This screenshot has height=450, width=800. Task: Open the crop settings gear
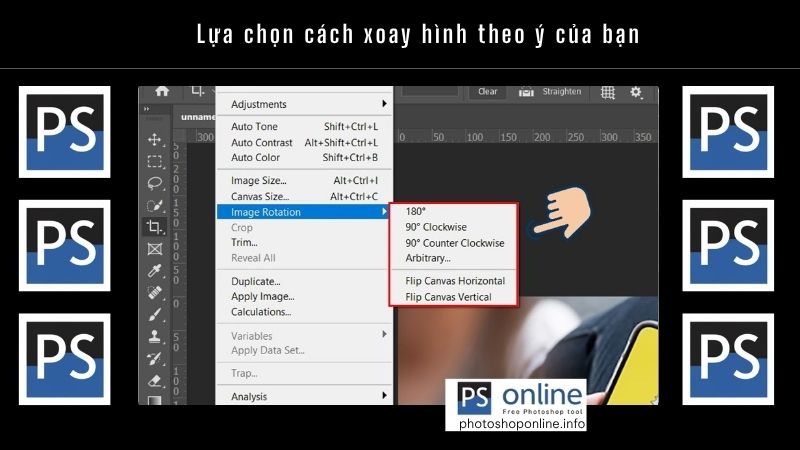pyautogui.click(x=636, y=92)
